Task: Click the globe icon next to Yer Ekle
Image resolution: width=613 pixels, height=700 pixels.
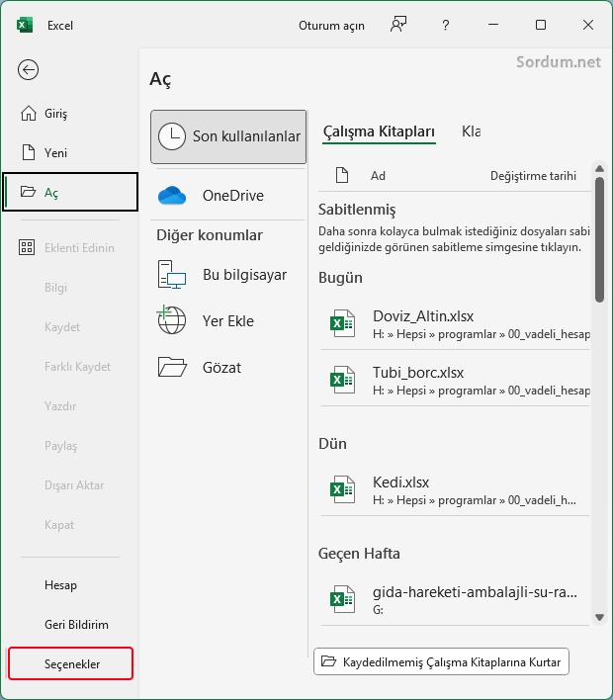Action: pos(171,319)
